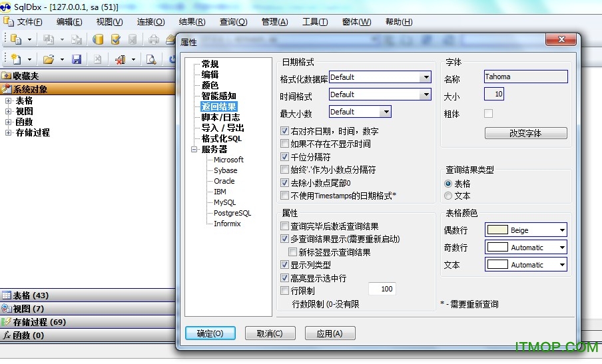Viewport: 602px width, 364px height.
Task: Open the 文件(F) menu
Action: [29, 22]
